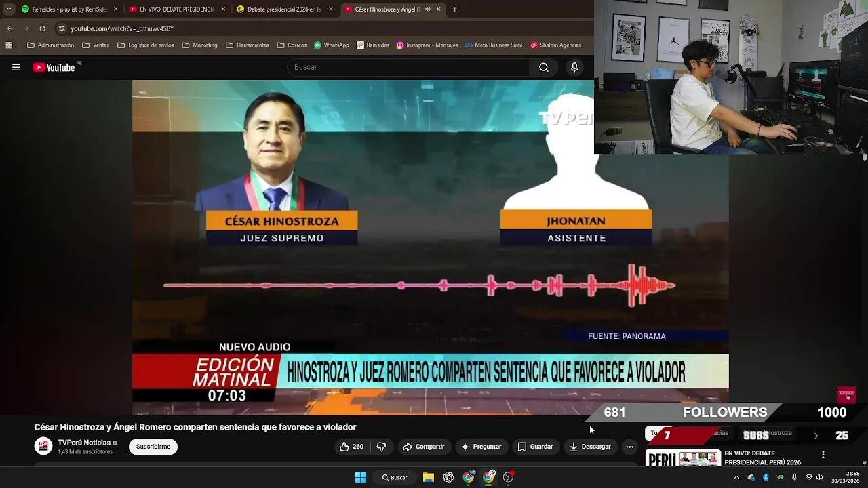Go back with the browser back arrow
This screenshot has height=488, width=868.
(x=9, y=28)
